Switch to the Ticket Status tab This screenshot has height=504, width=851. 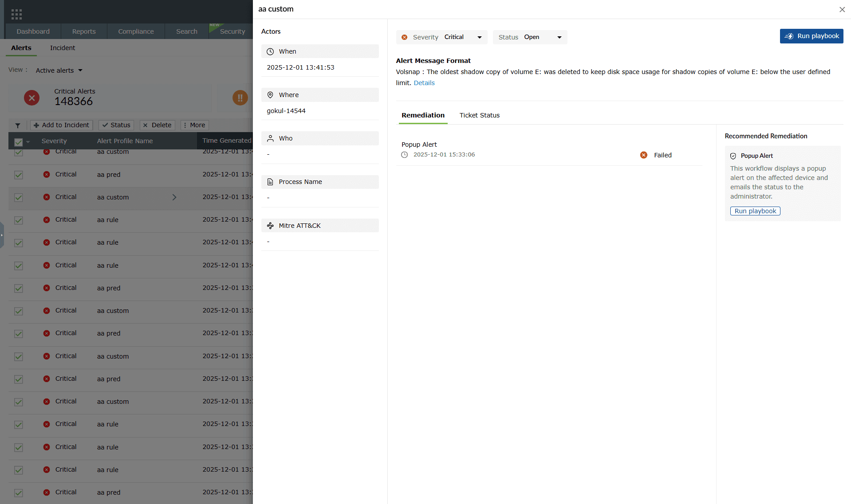click(x=479, y=115)
